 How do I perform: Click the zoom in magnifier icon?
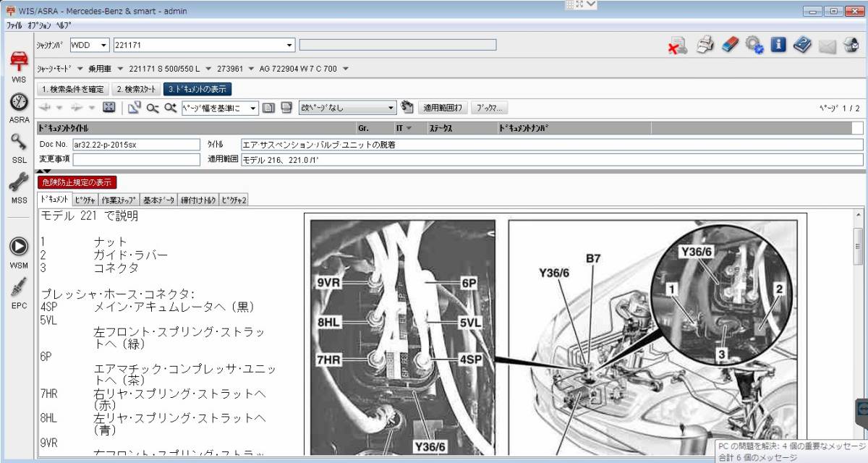tap(169, 107)
